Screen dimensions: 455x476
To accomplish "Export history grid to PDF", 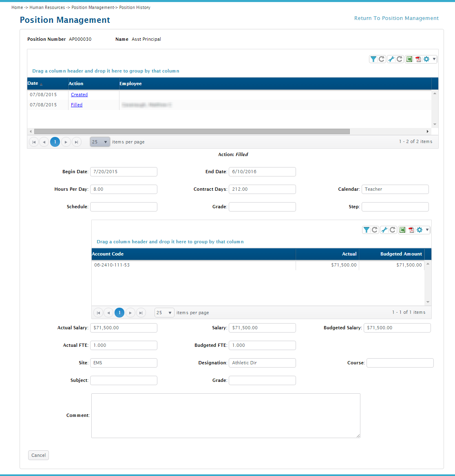I will coord(418,59).
